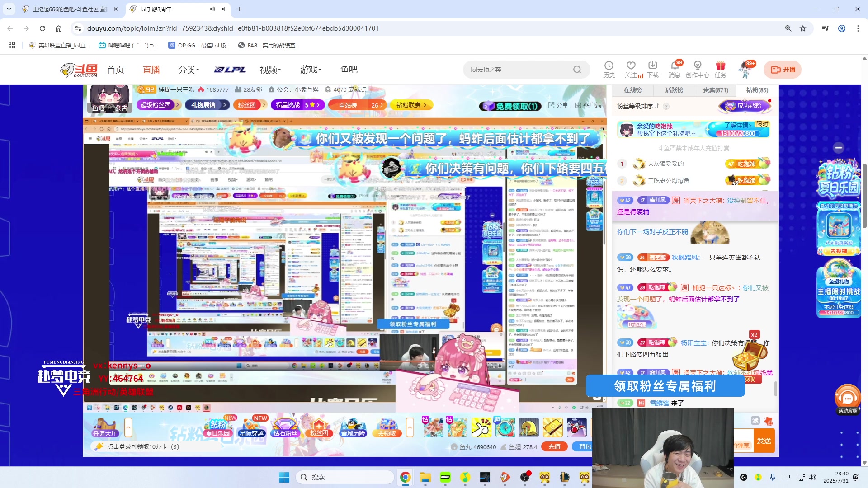Open 创作中心 lightbulb icon
Screen dimensions: 868x488
[x=698, y=70]
